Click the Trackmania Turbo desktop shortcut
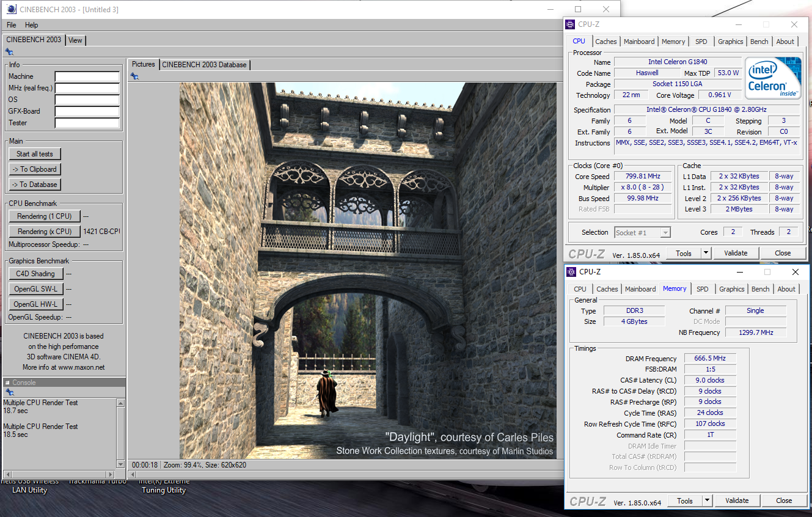Viewport: 812px width, 517px height. [97, 482]
